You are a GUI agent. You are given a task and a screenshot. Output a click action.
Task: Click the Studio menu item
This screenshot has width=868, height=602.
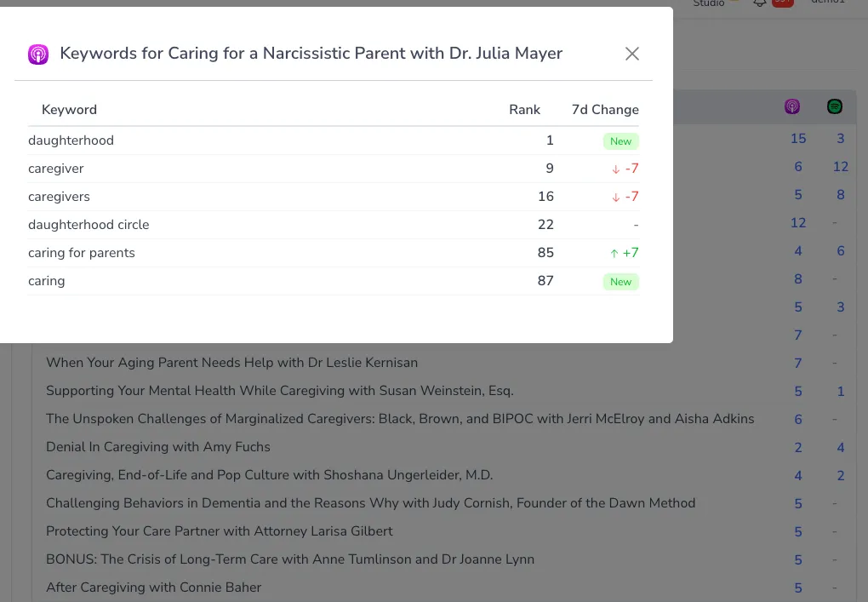[708, 3]
